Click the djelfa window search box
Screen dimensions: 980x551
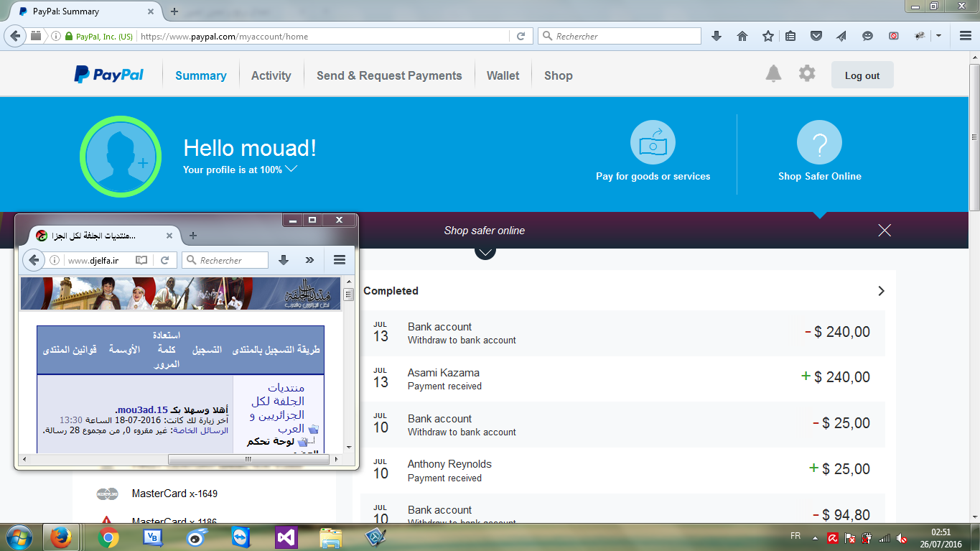tap(225, 260)
